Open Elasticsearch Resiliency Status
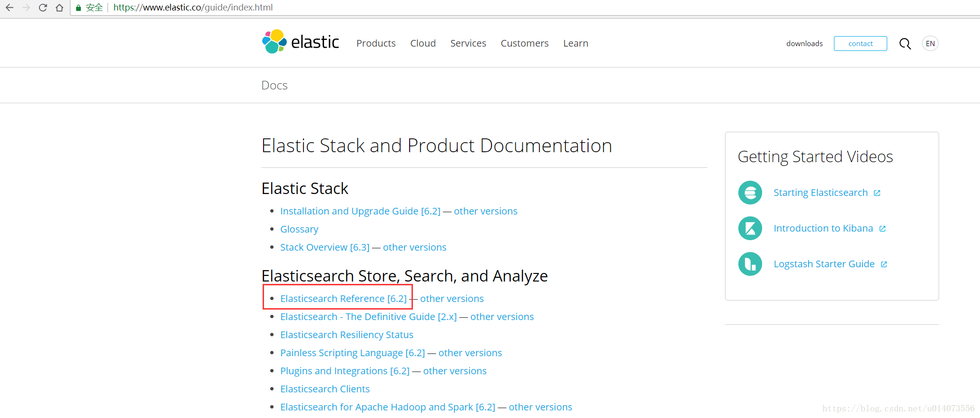The width and height of the screenshot is (980, 418). coord(347,335)
